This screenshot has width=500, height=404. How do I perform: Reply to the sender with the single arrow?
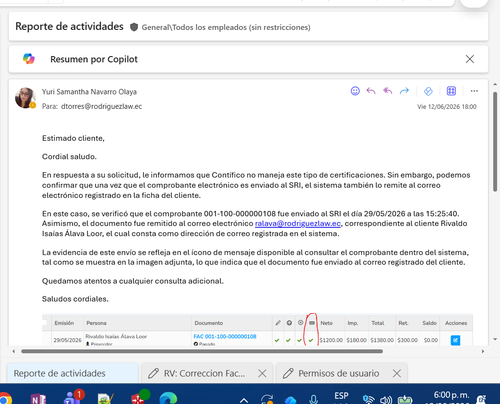[x=371, y=91]
